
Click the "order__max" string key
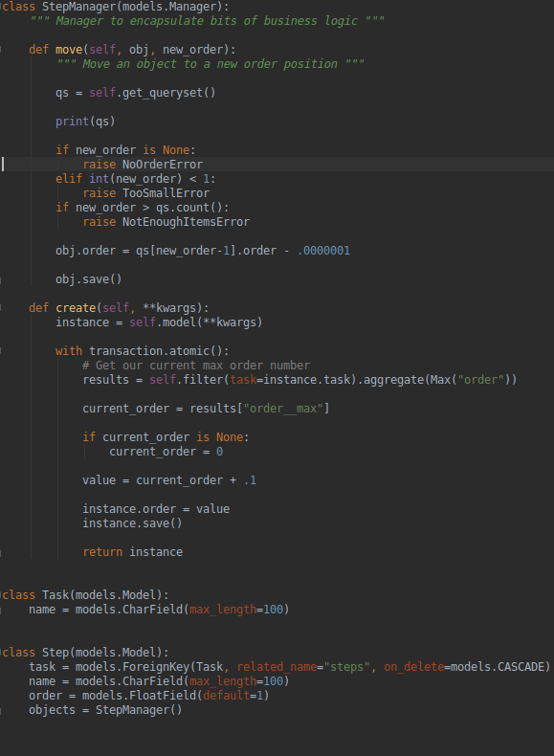click(286, 409)
